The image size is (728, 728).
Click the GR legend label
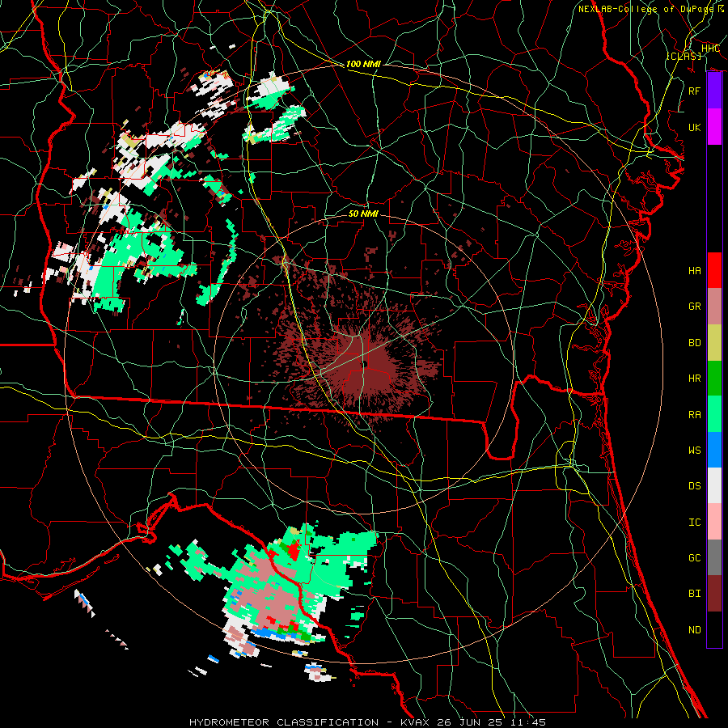694,307
